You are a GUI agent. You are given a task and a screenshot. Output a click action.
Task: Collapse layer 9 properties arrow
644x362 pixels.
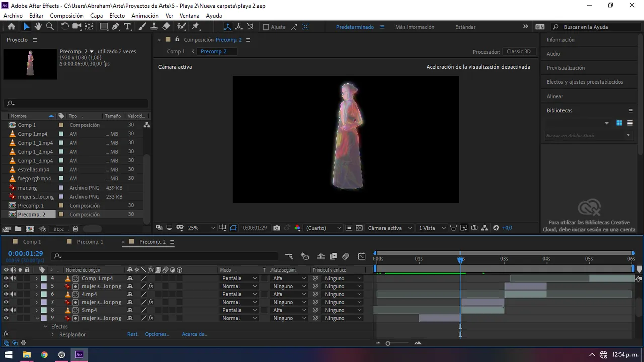tap(37, 318)
